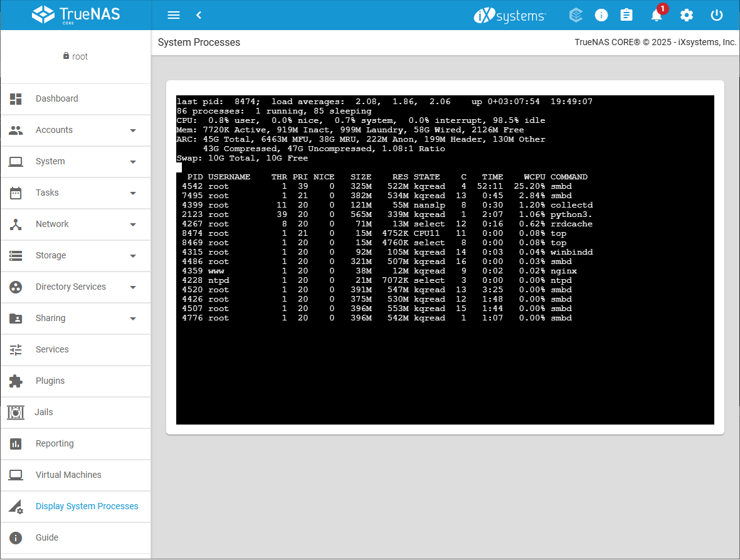Click the Services sliders icon
740x560 pixels.
[16, 349]
